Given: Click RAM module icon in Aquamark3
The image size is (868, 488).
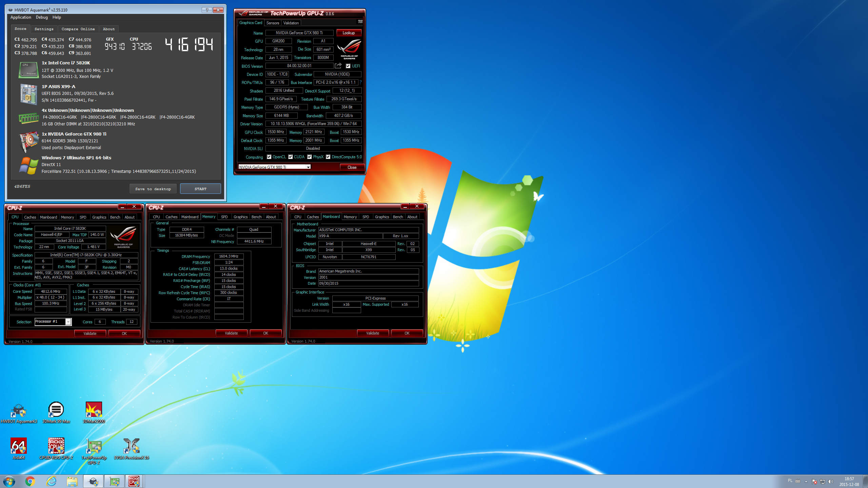Looking at the screenshot, I should 28,118.
